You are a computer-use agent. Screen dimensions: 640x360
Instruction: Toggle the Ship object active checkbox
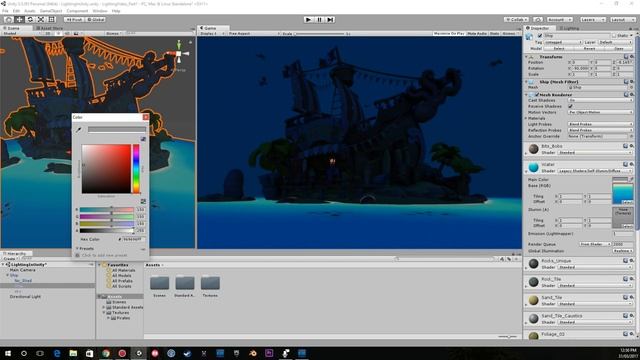pos(540,36)
